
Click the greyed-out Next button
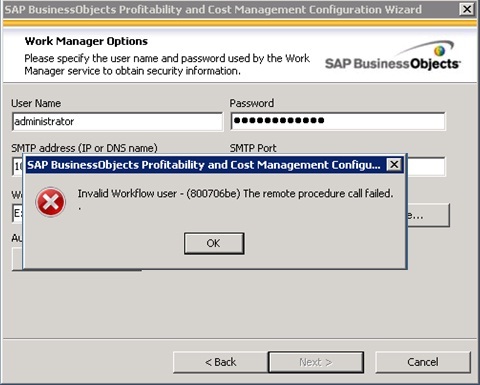pyautogui.click(x=316, y=362)
